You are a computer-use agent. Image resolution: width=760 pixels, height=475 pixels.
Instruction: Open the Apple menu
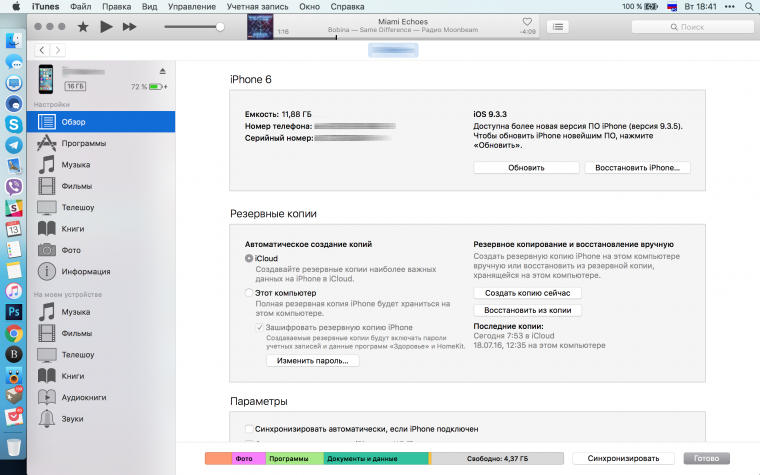click(x=16, y=6)
